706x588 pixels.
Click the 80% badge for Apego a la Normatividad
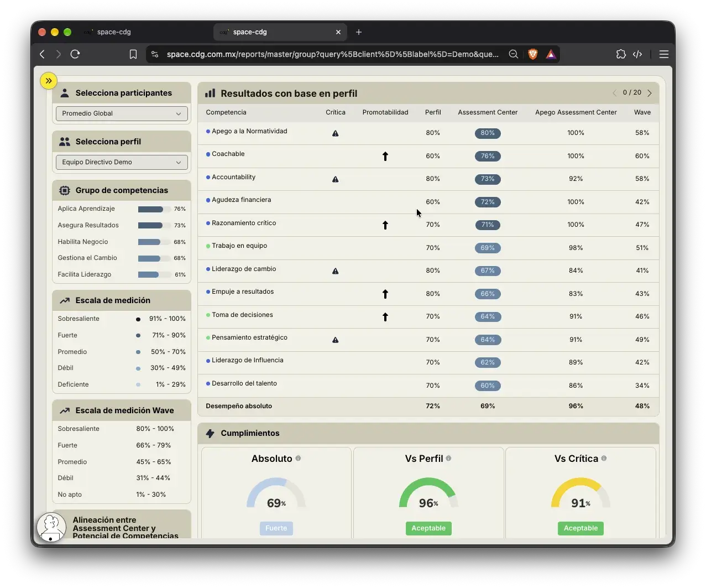click(x=488, y=133)
